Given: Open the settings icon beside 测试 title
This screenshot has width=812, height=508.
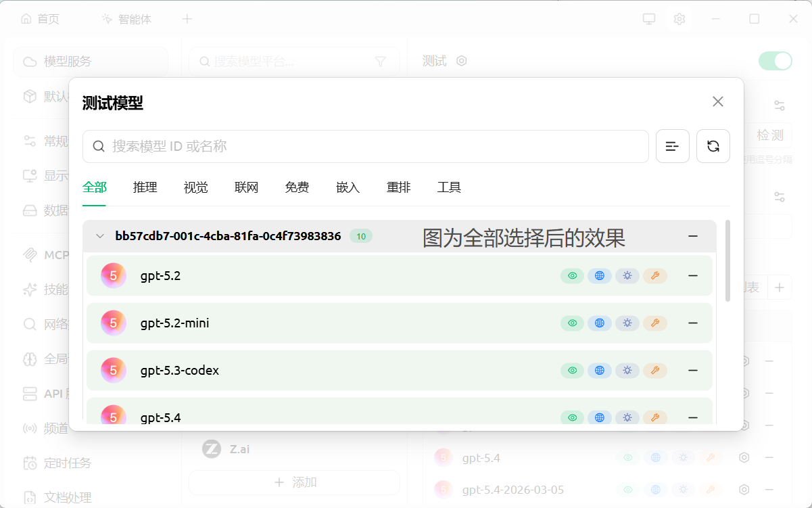Looking at the screenshot, I should [462, 61].
